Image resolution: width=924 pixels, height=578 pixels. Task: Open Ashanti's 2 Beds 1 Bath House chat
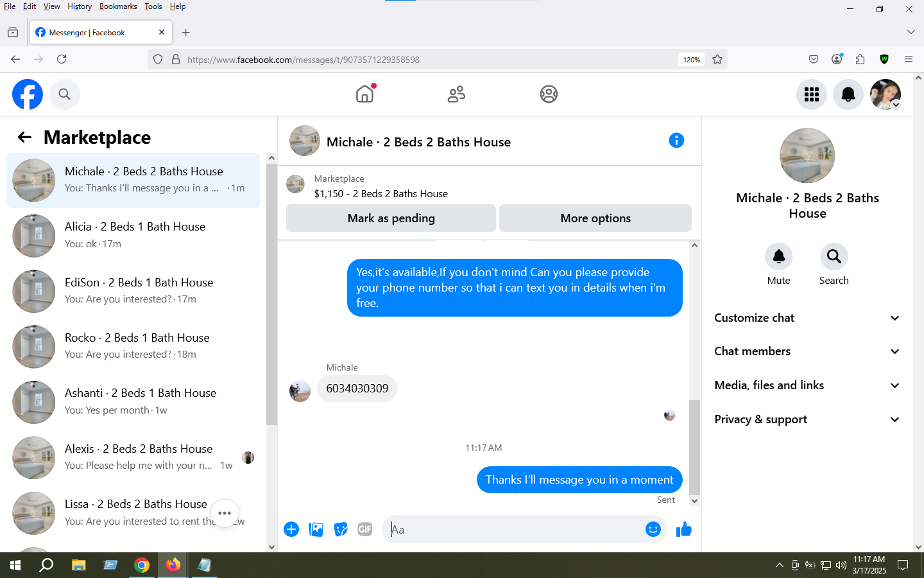pos(133,402)
